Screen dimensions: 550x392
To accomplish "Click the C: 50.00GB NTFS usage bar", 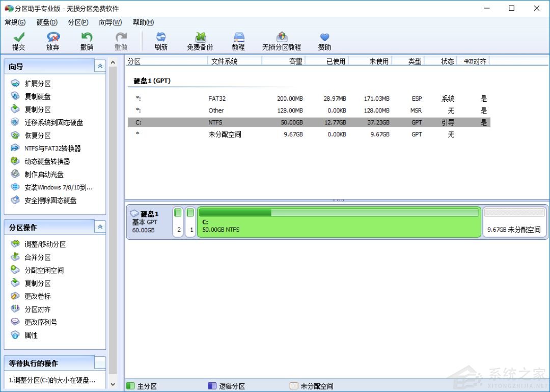I will point(339,212).
